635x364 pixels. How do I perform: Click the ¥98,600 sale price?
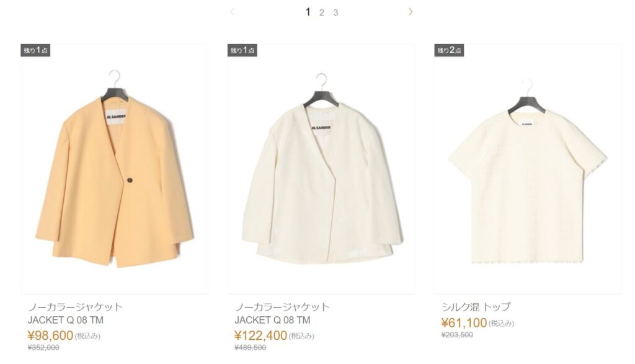pos(51,335)
